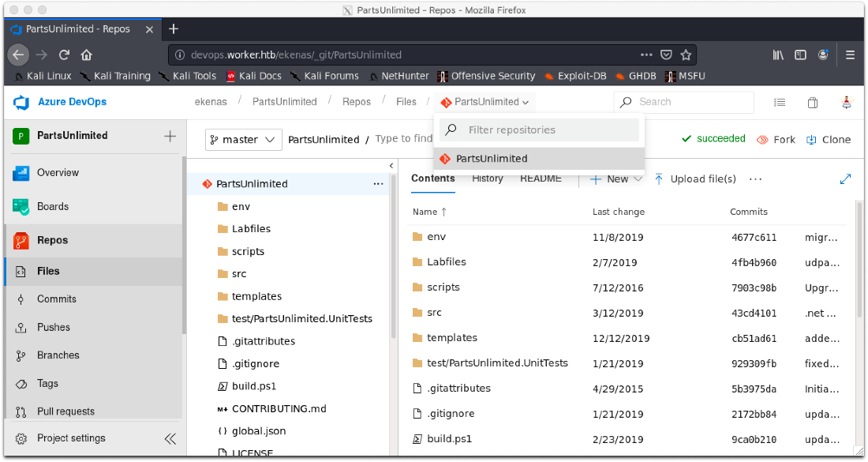Enter full screen with the expand icon
The height and width of the screenshot is (462, 868).
(x=845, y=179)
